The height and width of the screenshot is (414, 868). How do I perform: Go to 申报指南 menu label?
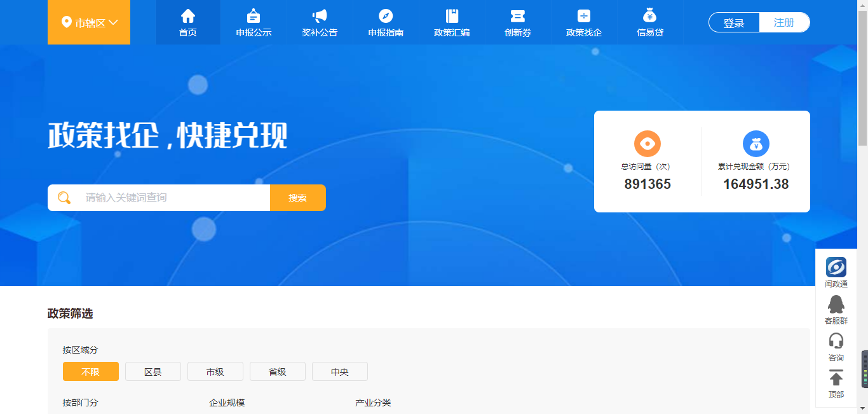pos(386,32)
